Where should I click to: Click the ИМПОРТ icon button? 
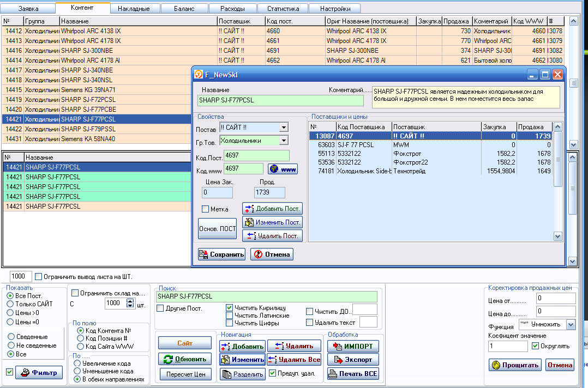353,346
